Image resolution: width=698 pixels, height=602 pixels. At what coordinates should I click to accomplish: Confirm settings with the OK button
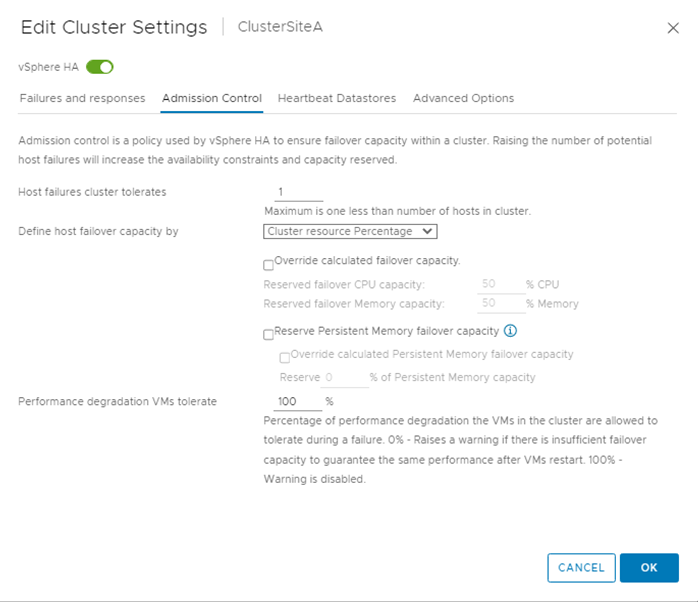pyautogui.click(x=649, y=568)
